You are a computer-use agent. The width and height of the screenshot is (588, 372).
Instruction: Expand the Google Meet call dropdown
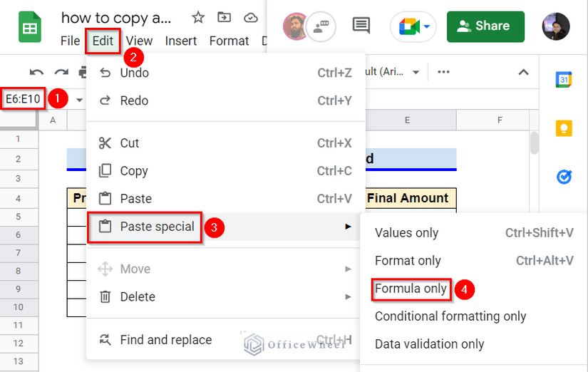[x=428, y=27]
